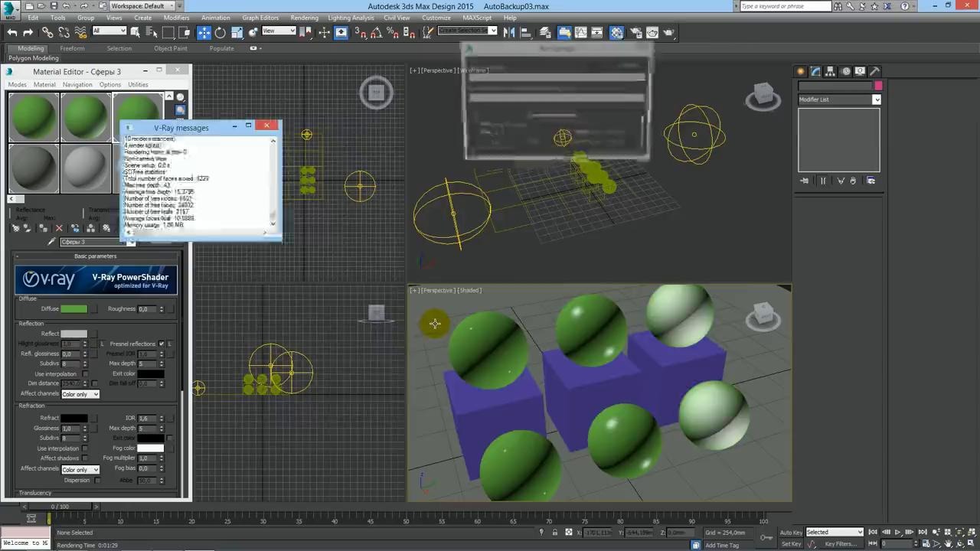The height and width of the screenshot is (551, 980).
Task: Click the Render Production teapot icon
Action: point(670,32)
